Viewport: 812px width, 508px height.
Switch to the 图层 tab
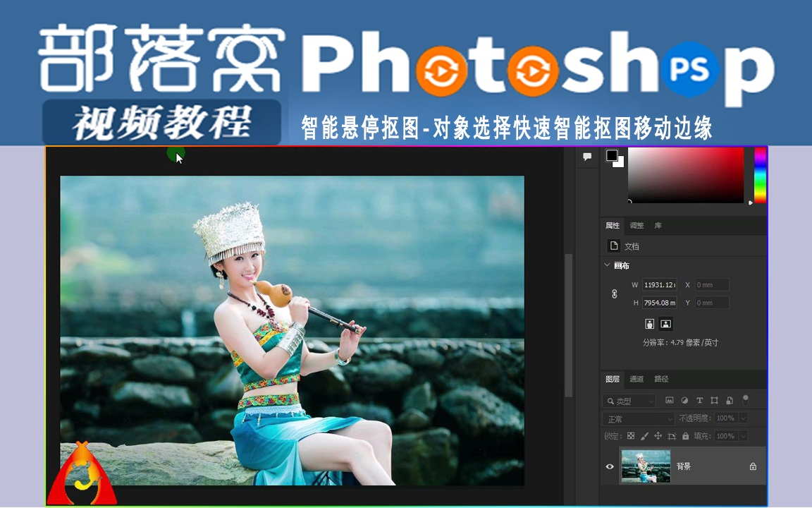612,379
